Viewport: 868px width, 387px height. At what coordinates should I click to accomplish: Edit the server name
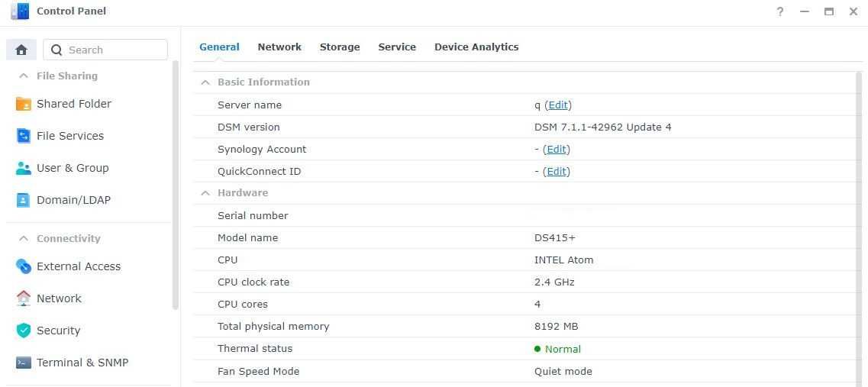(x=558, y=105)
